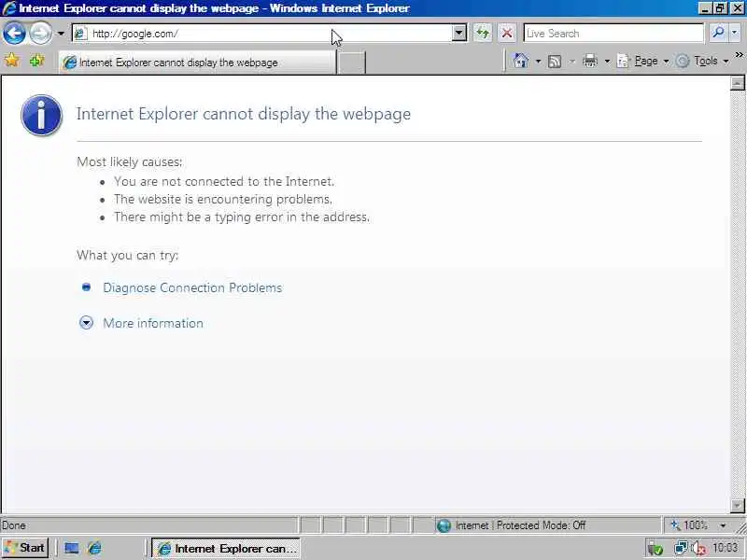747x560 pixels.
Task: Click the Back navigation arrow button
Action: [x=14, y=34]
